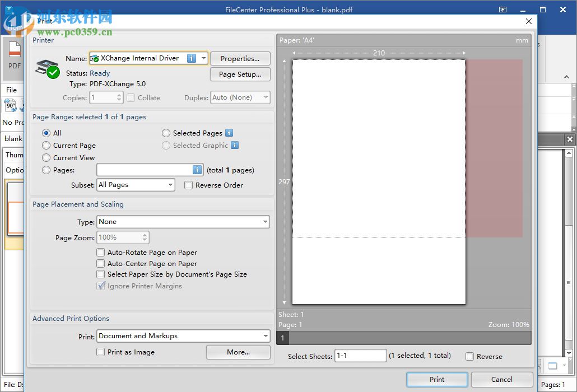Enable Auto-Rotate Page on Paper
This screenshot has height=392, width=577.
pos(100,252)
